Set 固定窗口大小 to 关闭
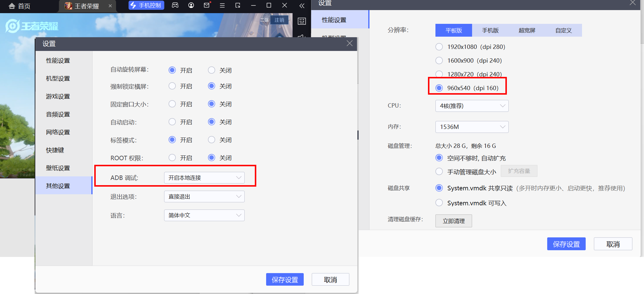 pyautogui.click(x=211, y=104)
